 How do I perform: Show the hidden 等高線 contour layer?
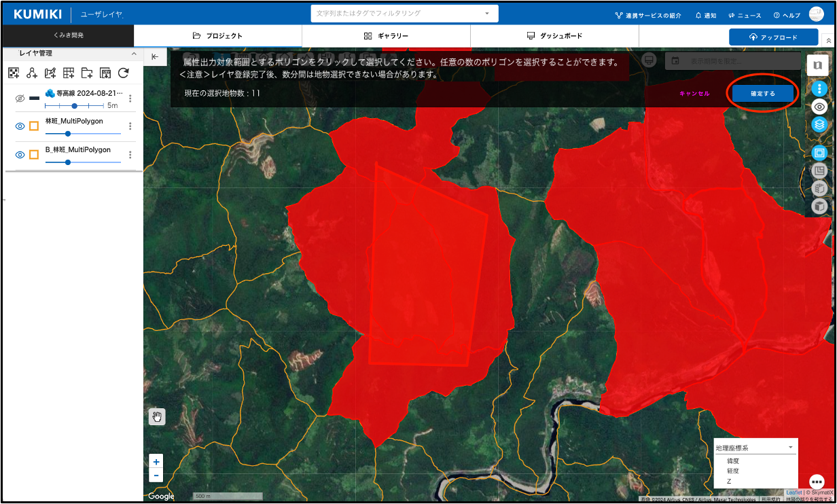[20, 98]
